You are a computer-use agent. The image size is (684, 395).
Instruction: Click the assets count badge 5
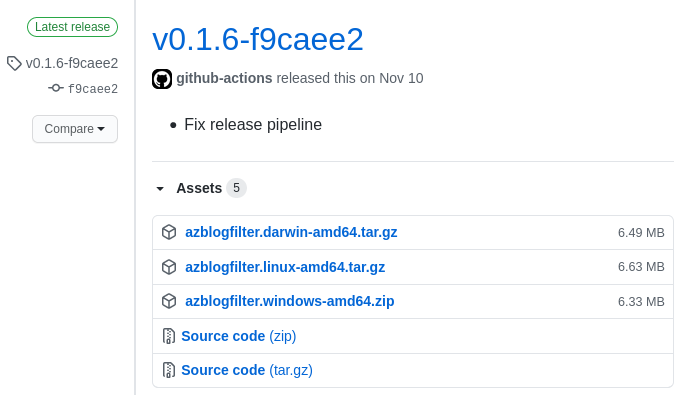pyautogui.click(x=236, y=188)
